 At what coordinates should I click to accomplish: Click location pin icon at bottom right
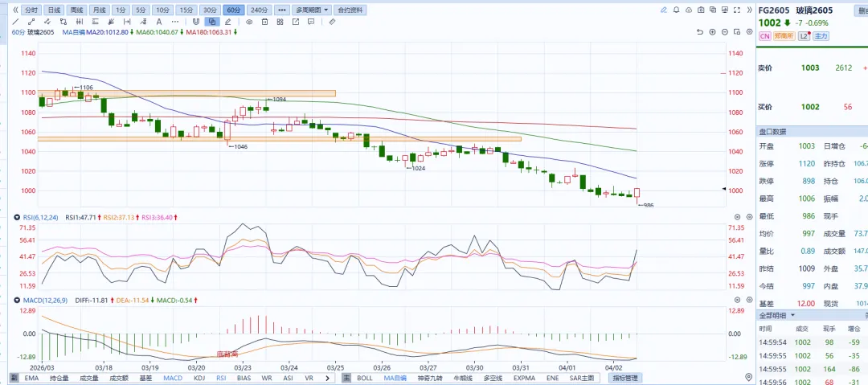[x=750, y=377]
